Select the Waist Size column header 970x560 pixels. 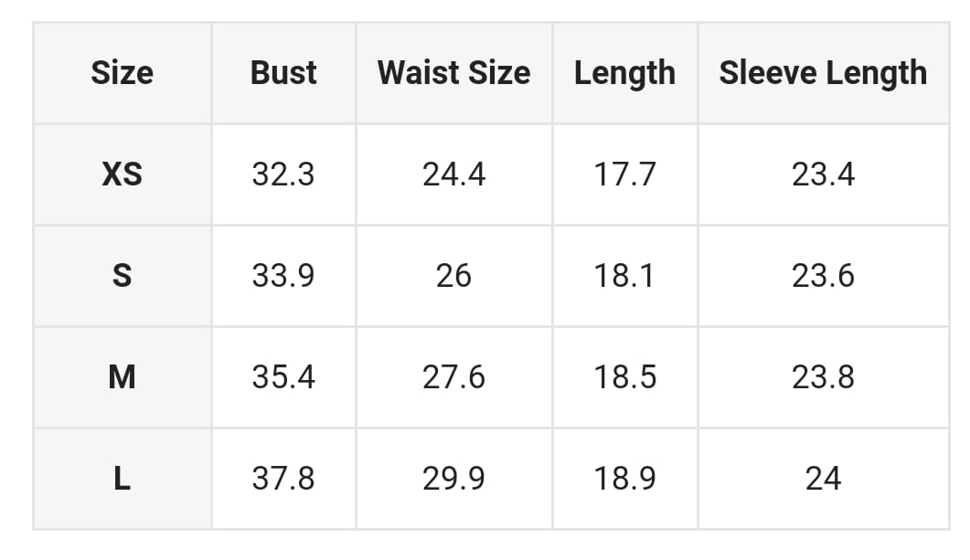pos(453,73)
